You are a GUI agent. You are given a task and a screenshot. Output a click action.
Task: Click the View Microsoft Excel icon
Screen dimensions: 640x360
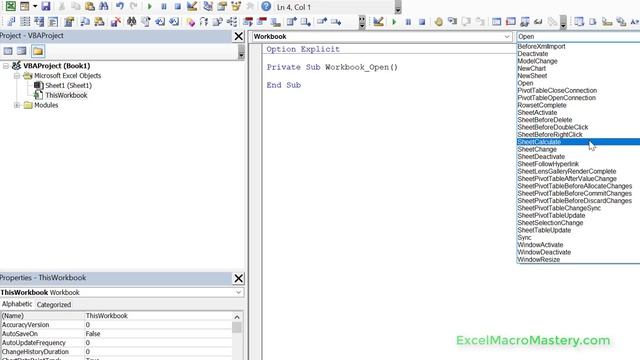(x=11, y=7)
